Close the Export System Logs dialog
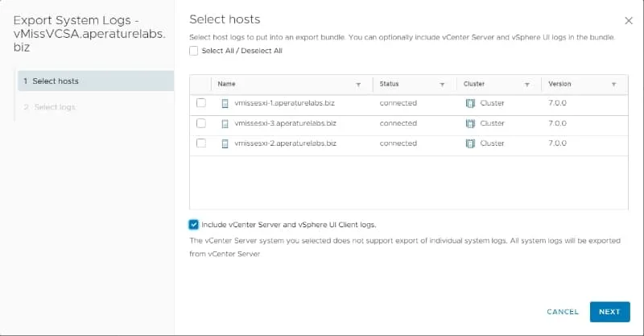 point(629,21)
